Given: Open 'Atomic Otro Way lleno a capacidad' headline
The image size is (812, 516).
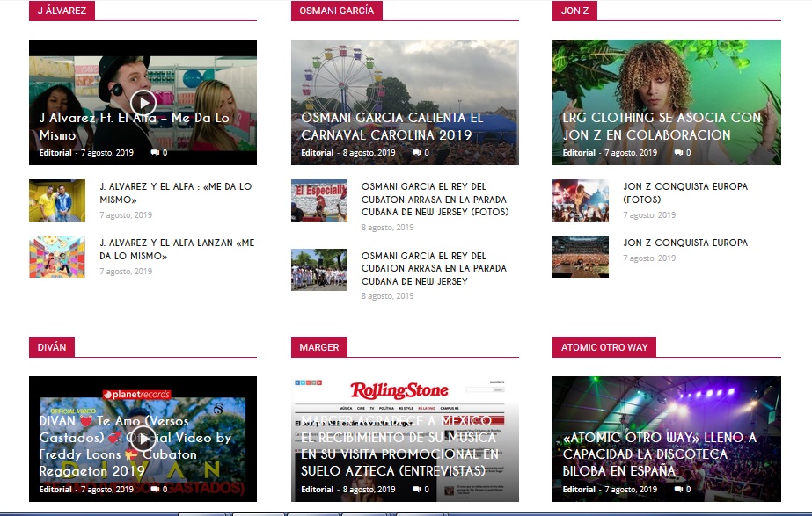Looking at the screenshot, I should point(660,454).
